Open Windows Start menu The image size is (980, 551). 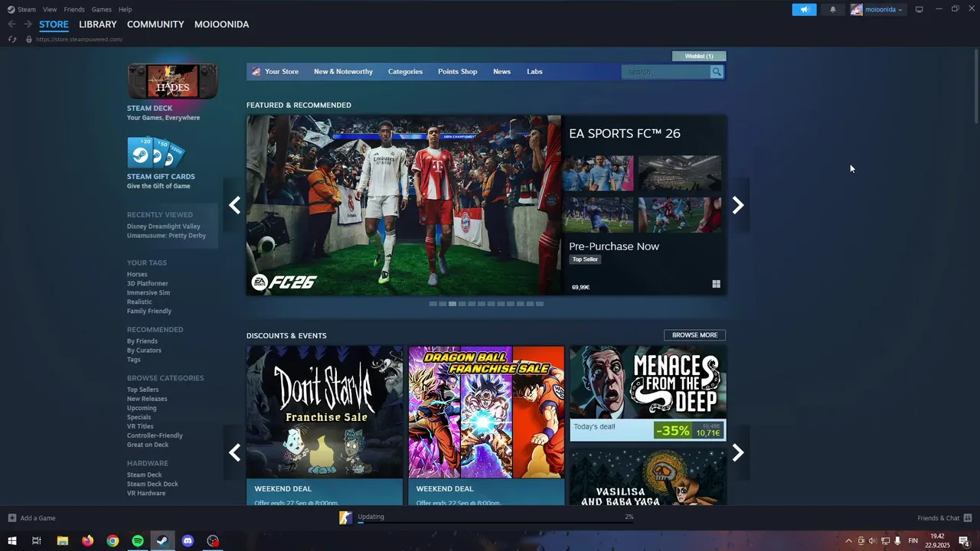[x=12, y=541]
